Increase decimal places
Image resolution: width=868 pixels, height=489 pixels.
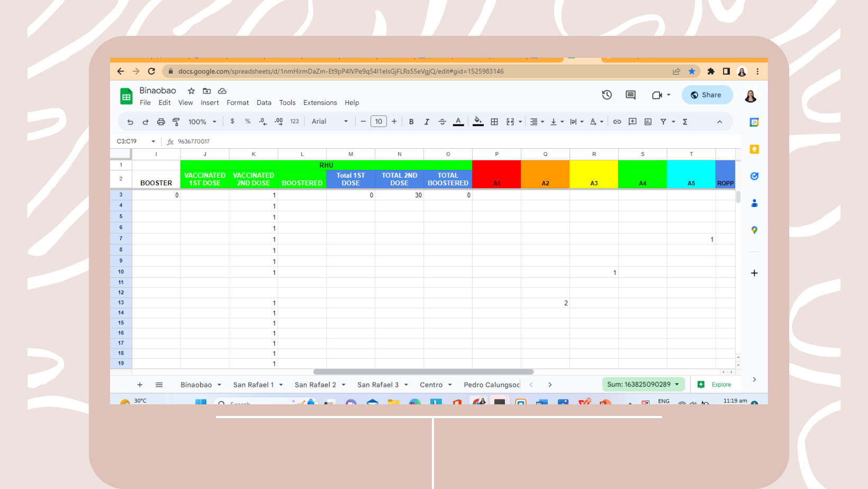[279, 121]
